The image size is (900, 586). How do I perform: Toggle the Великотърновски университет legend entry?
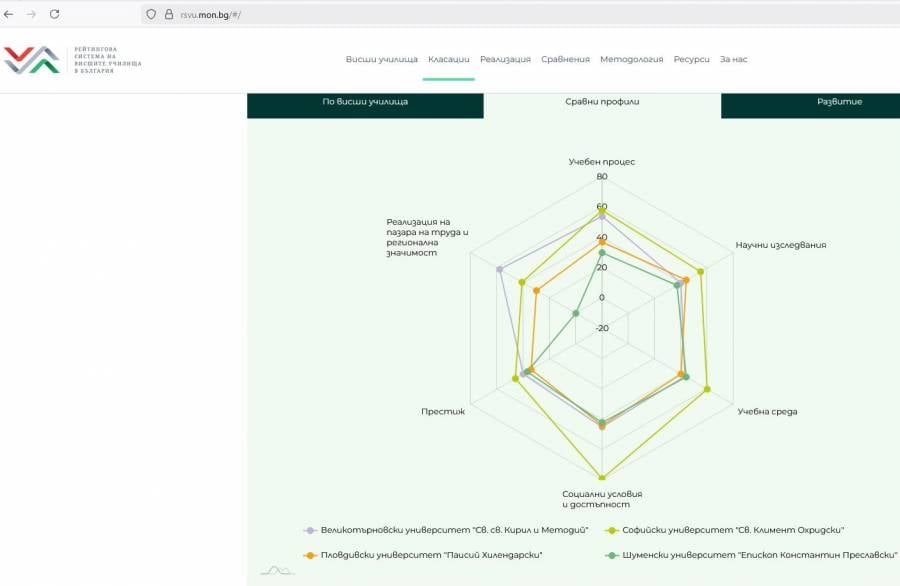[446, 530]
